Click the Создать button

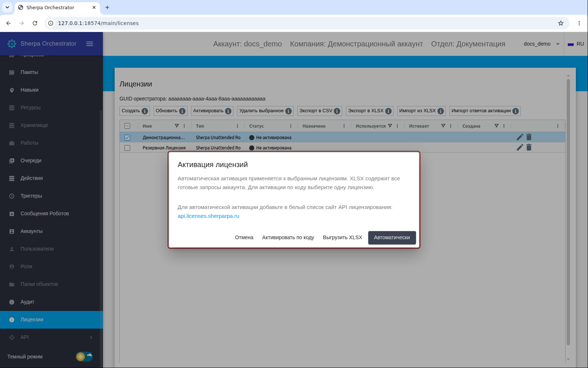[x=135, y=111]
